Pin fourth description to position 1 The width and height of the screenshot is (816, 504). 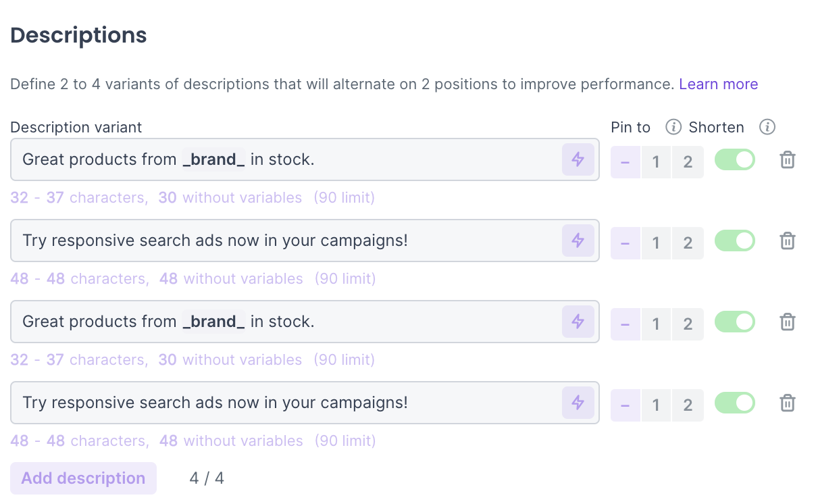(656, 405)
